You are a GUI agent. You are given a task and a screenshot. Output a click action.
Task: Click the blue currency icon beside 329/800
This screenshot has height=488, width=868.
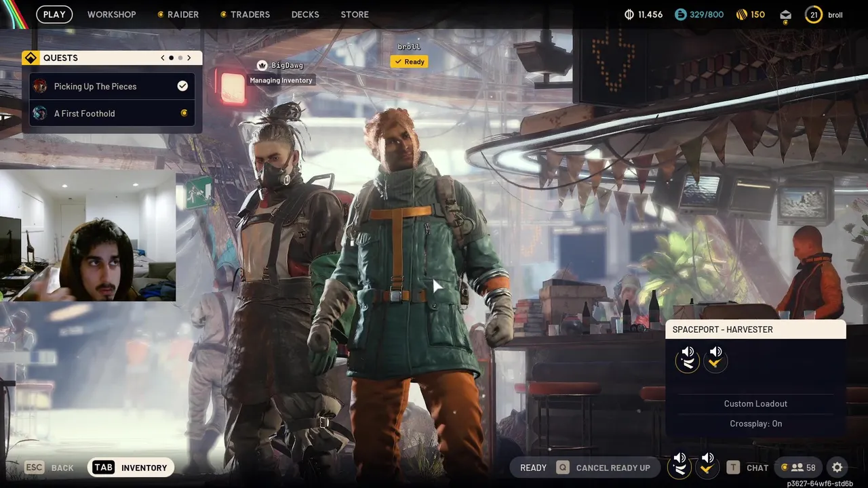click(681, 14)
